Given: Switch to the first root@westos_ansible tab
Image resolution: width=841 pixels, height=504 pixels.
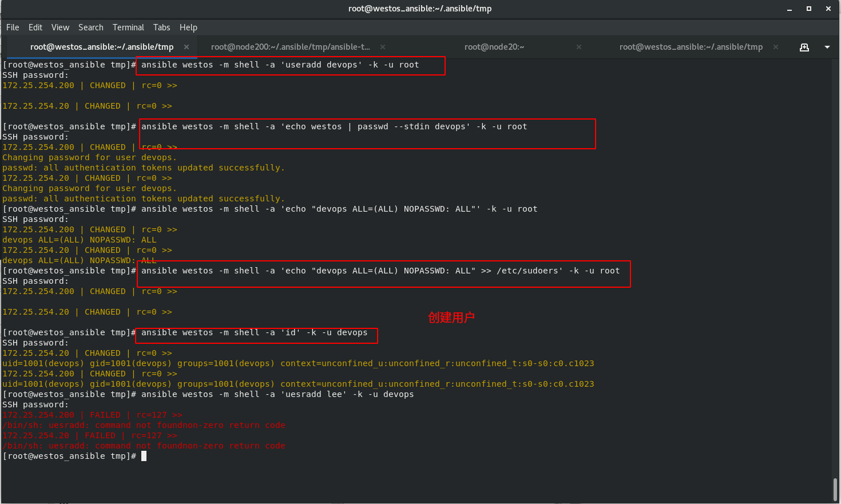Looking at the screenshot, I should click(x=102, y=47).
